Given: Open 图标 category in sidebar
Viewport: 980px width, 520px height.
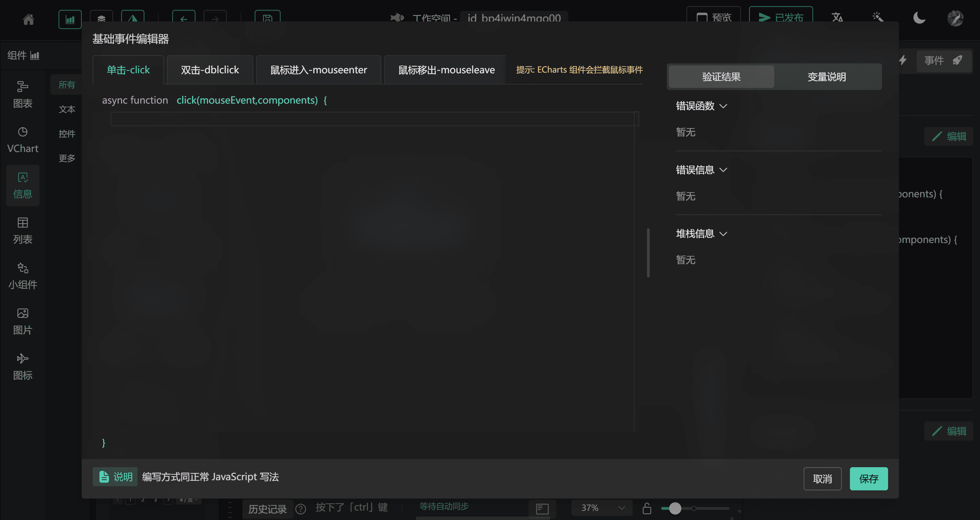Looking at the screenshot, I should pyautogui.click(x=23, y=367).
